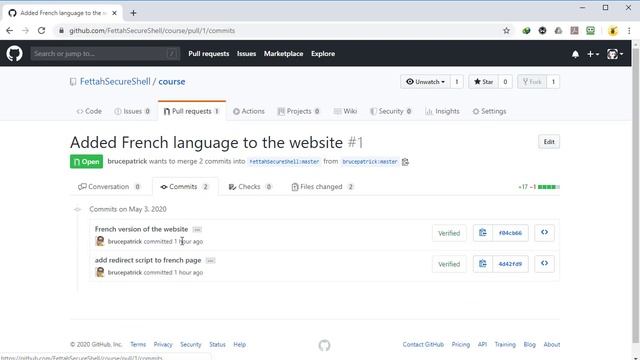Show Verified badge of French version commit

449,233
